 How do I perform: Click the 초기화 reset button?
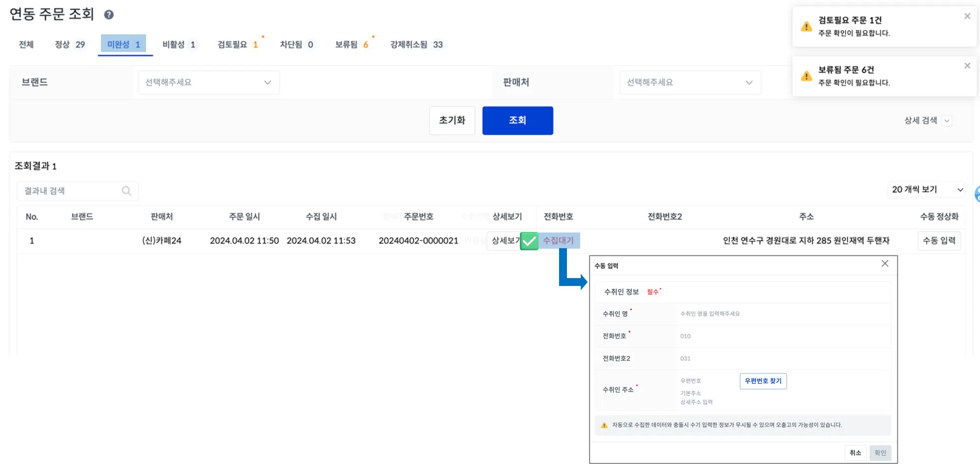pos(452,121)
